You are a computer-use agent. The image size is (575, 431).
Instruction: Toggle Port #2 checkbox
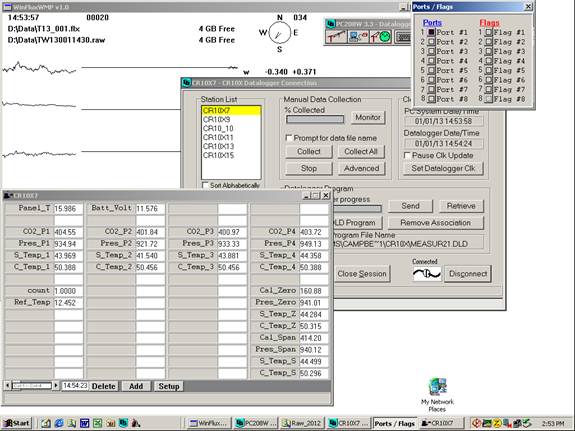tap(431, 42)
